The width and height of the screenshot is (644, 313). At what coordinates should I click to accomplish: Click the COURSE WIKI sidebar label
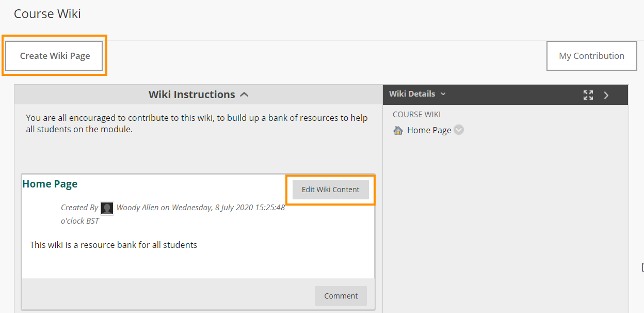416,115
